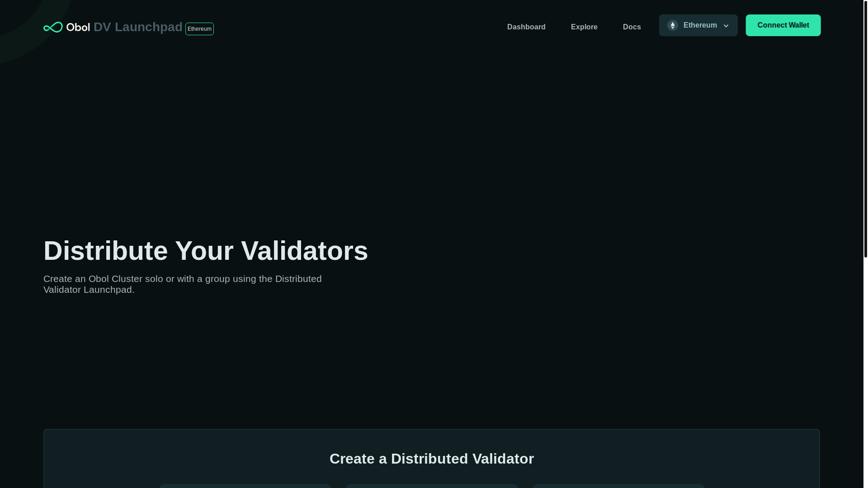The image size is (868, 488).
Task: Expand the Ethereum network dropdown
Action: tap(698, 25)
